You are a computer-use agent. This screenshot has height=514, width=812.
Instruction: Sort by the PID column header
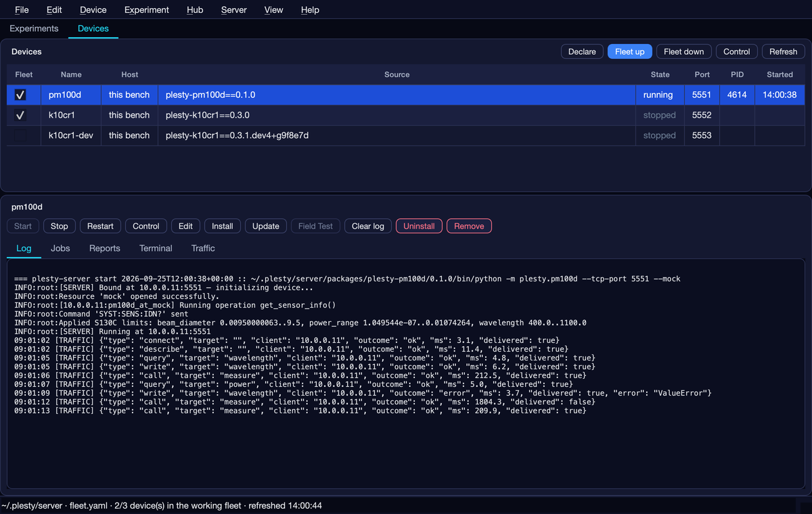pos(737,74)
